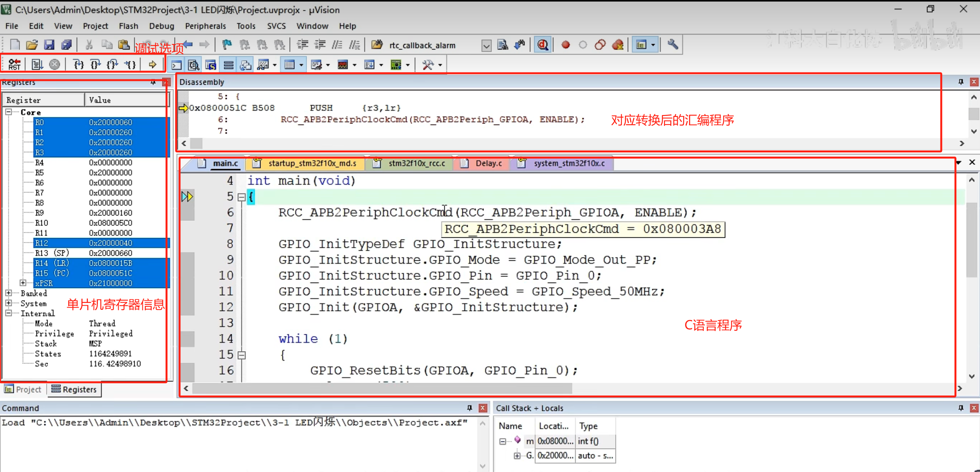The height and width of the screenshot is (472, 980).
Task: Collapse the Core register tree node
Action: tap(8, 112)
